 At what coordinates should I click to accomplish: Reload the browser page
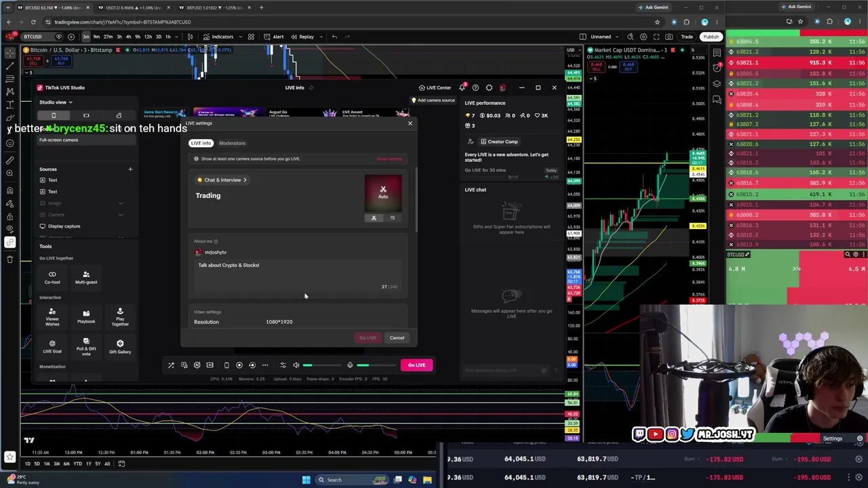pos(33,22)
